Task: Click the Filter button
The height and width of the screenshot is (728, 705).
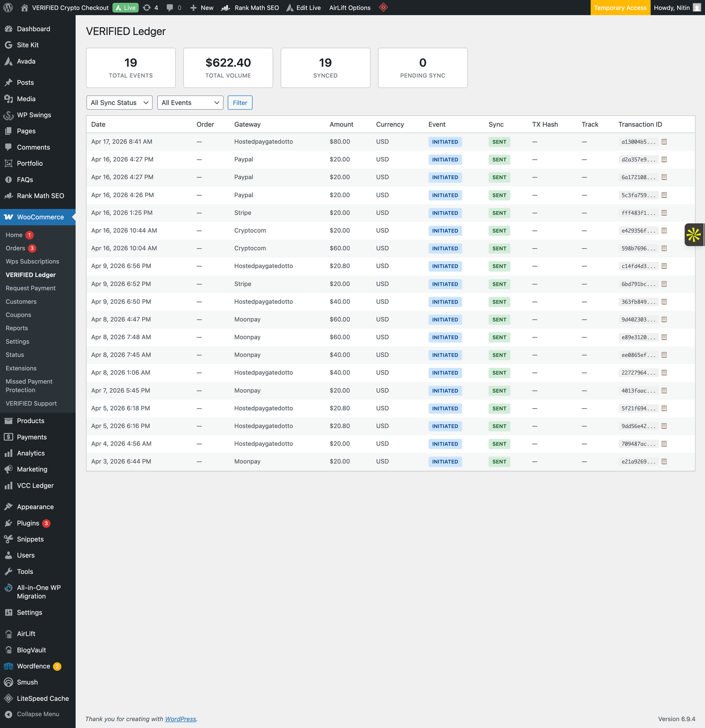Action: click(x=240, y=103)
